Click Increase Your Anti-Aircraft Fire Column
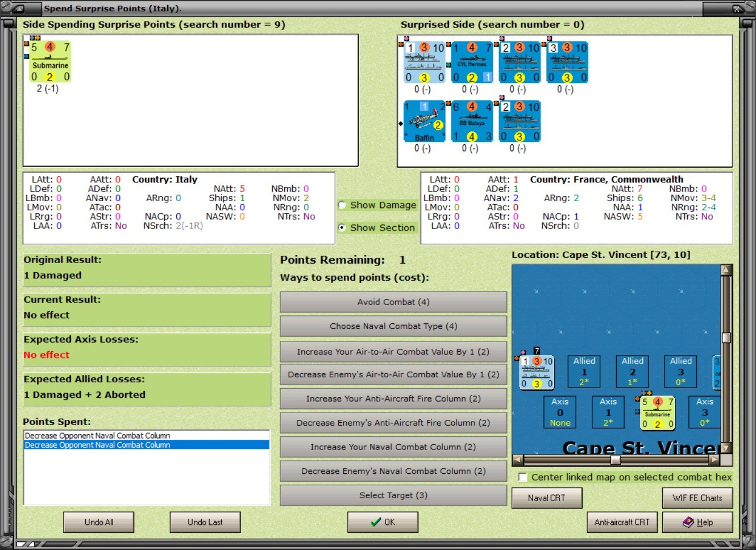Image resolution: width=756 pixels, height=550 pixels. pos(393,399)
